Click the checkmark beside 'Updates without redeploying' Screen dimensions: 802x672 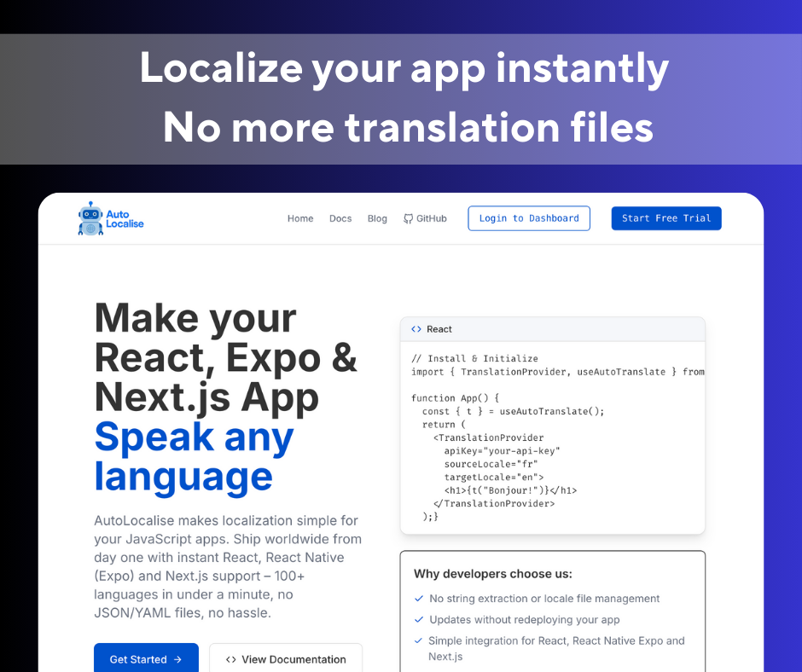tap(418, 619)
